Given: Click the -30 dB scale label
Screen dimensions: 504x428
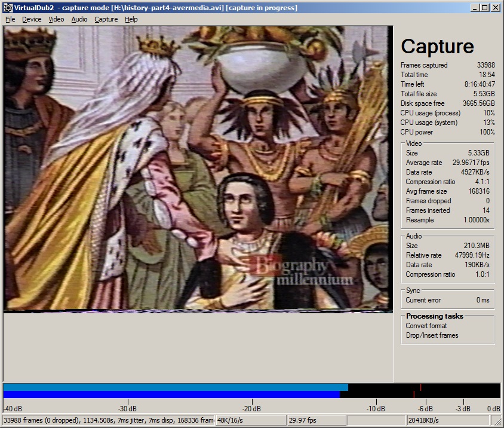Looking at the screenshot, I should click(x=127, y=409).
